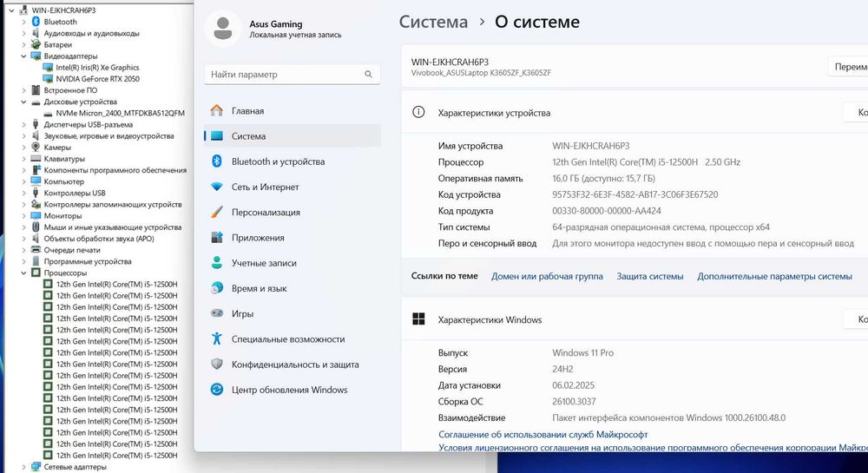Click the Код продукта value 00330-80000-00000-AA424

pyautogui.click(x=607, y=211)
